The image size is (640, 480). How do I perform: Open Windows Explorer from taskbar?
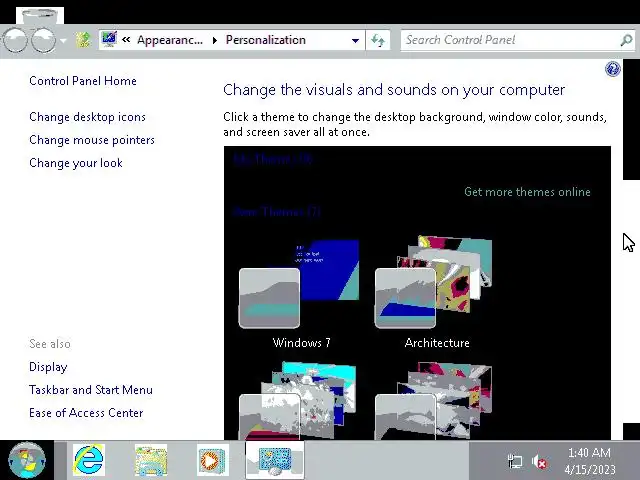[x=151, y=461]
